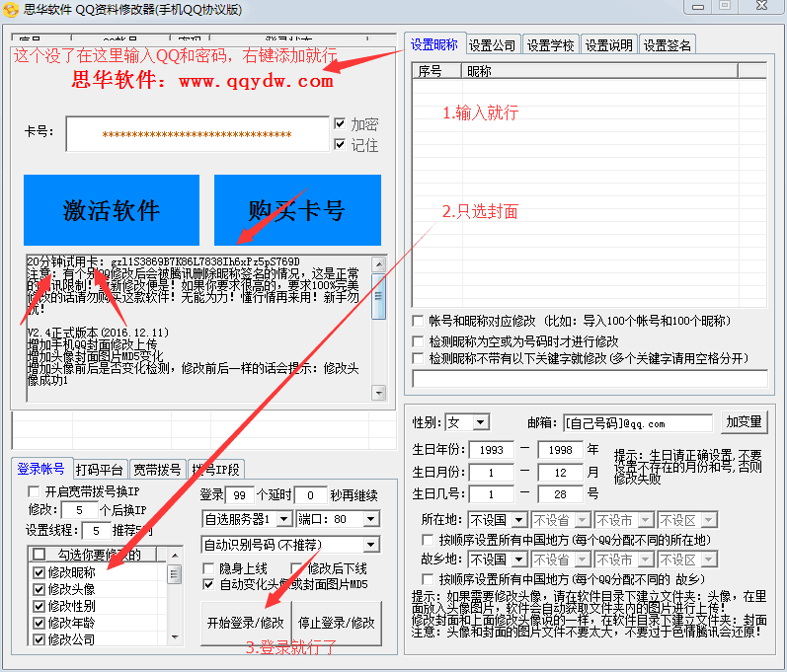Open the 打码平台 tab
787x672 pixels.
[100, 470]
